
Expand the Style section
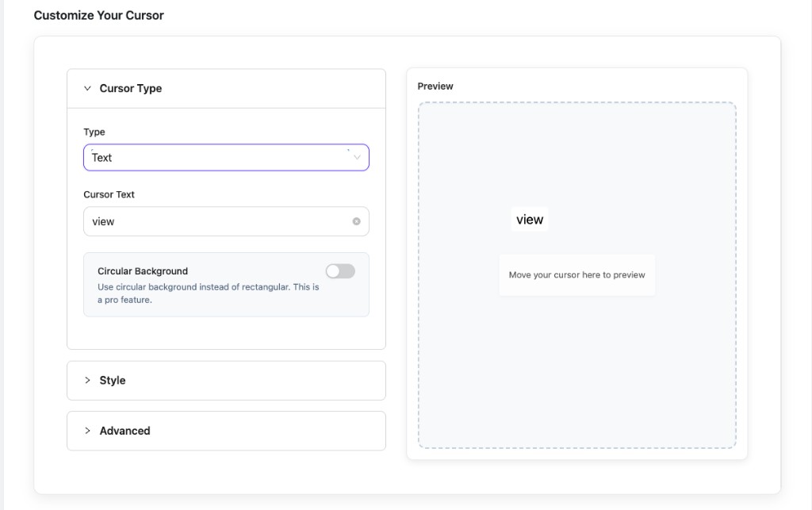(226, 381)
